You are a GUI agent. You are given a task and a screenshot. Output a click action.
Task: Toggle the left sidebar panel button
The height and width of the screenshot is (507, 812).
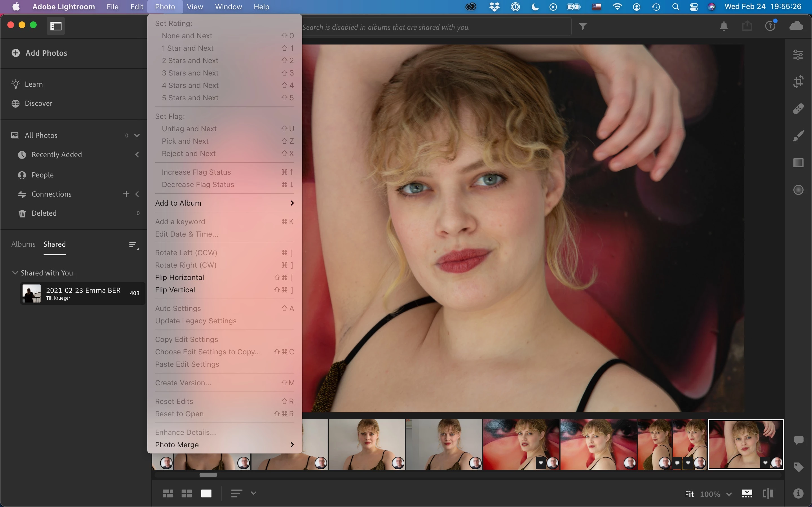(56, 26)
